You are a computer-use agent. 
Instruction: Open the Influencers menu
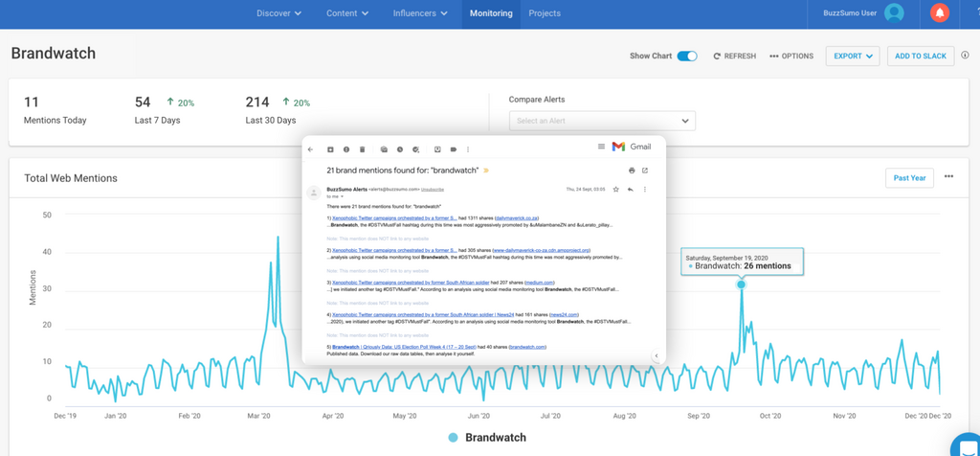[x=420, y=13]
